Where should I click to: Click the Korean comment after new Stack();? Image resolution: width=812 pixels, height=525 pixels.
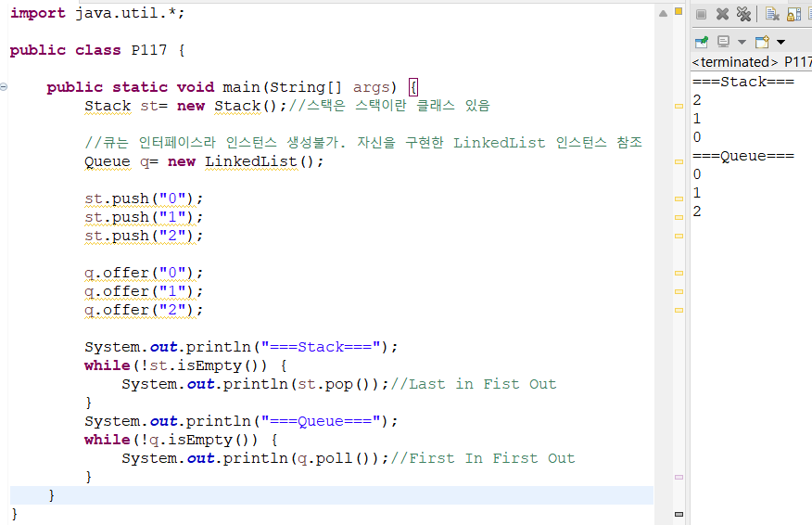pyautogui.click(x=389, y=106)
